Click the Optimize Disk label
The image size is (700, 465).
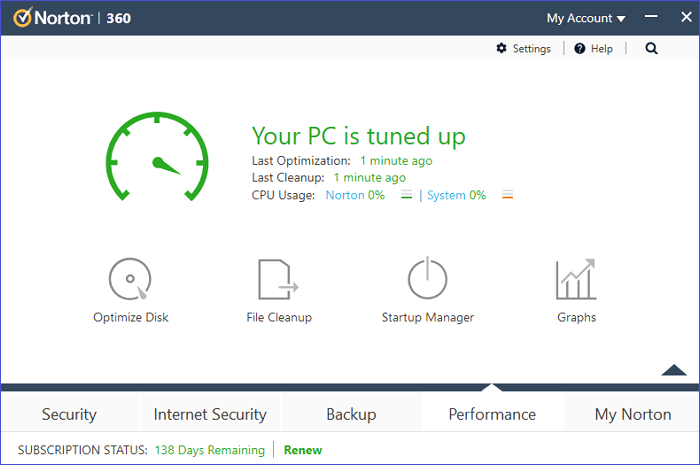[x=130, y=317]
